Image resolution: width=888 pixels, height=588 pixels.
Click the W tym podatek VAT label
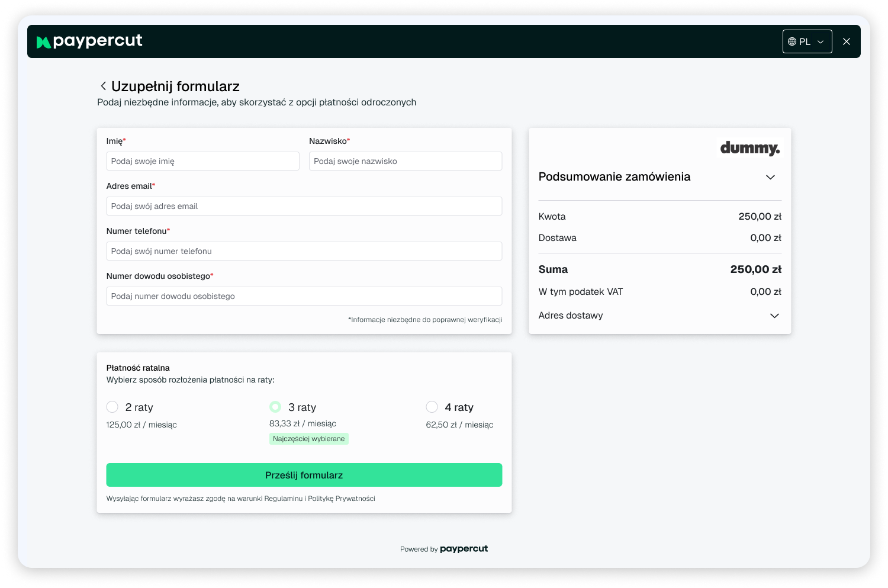581,292
